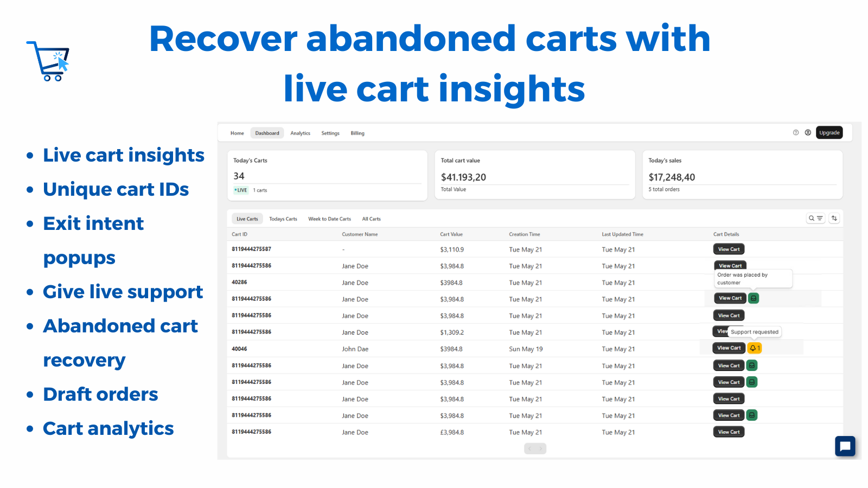Open the chat bubble in the bottom corner

(845, 446)
